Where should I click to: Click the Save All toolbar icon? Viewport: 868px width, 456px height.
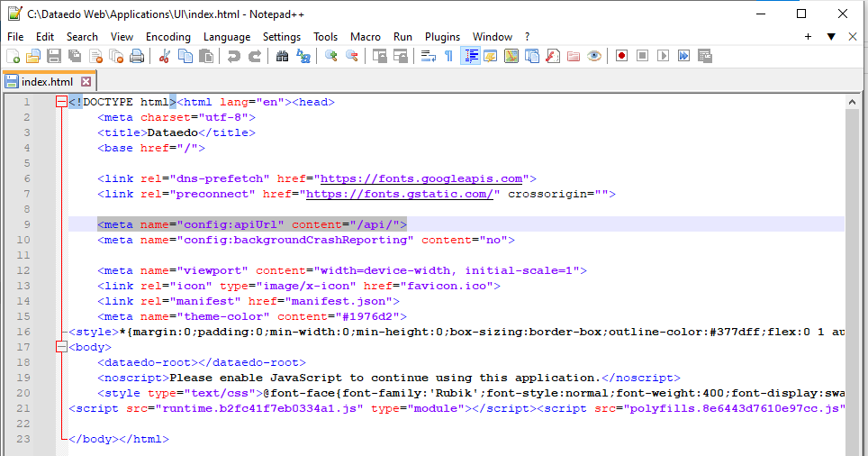[x=75, y=56]
